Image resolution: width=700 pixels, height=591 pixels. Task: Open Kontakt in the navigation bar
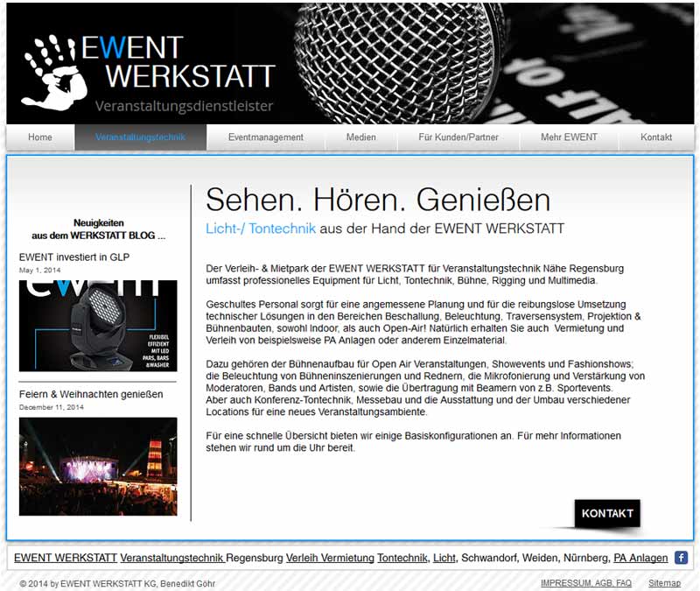click(656, 137)
